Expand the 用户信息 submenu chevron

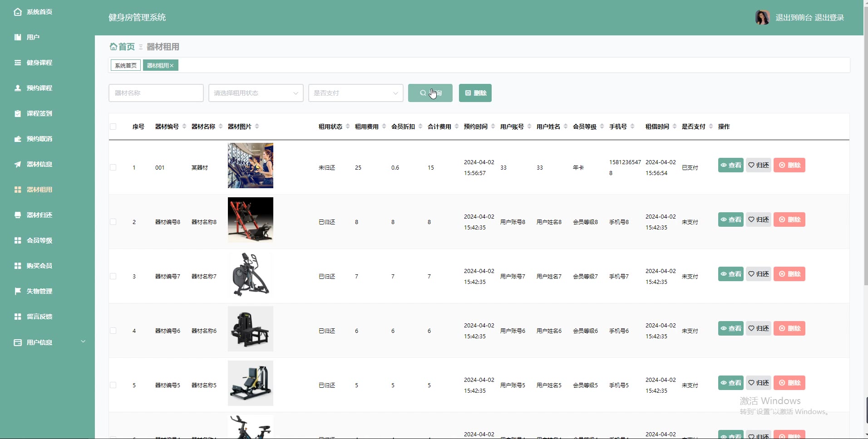83,341
